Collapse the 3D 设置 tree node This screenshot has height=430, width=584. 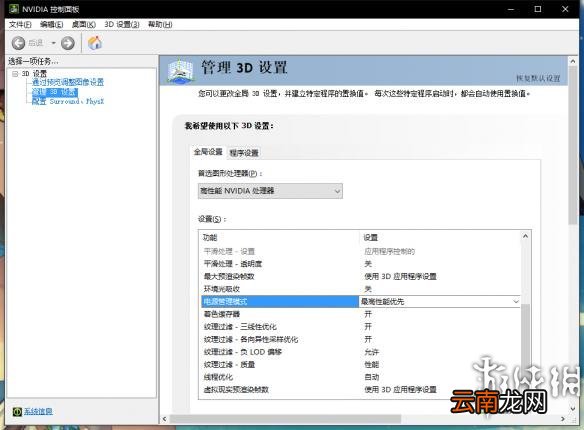(x=15, y=74)
